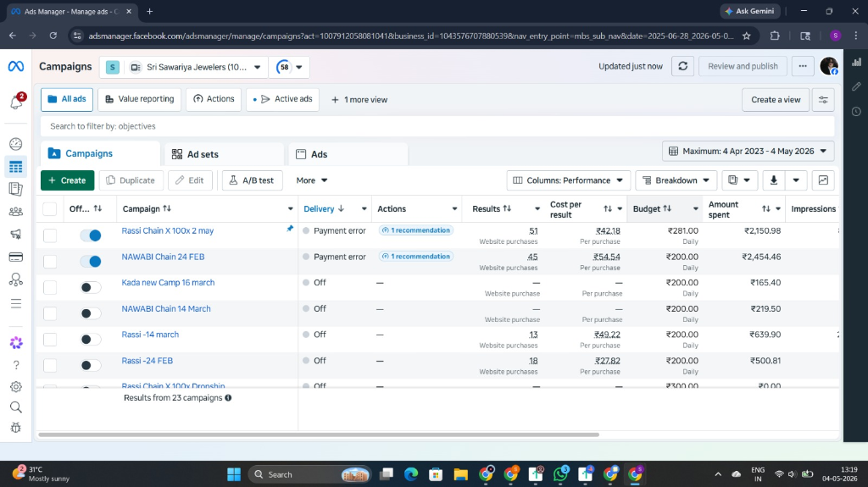This screenshot has width=868, height=487.
Task: Open Campaigns table icon in sidebar
Action: pos(16,167)
